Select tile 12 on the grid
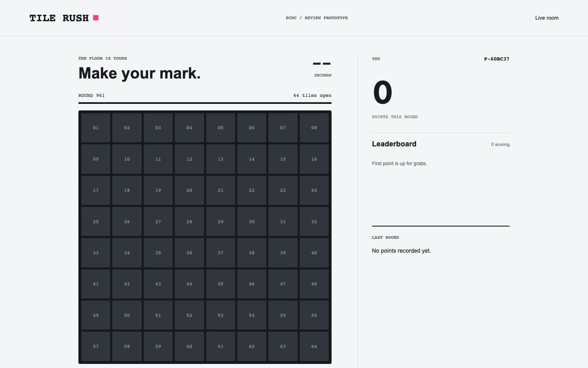Viewport: 588px width, 368px height. 189,159
